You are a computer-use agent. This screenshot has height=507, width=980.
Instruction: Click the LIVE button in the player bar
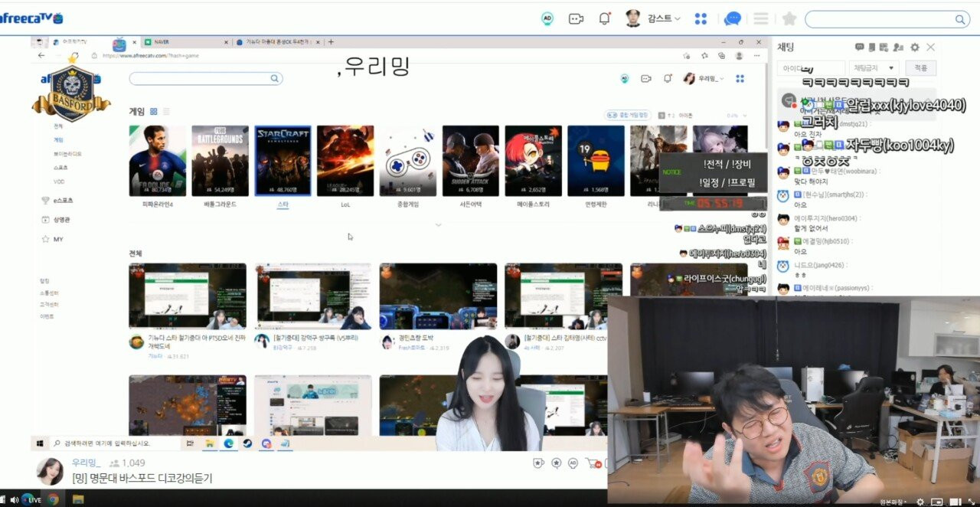click(32, 500)
